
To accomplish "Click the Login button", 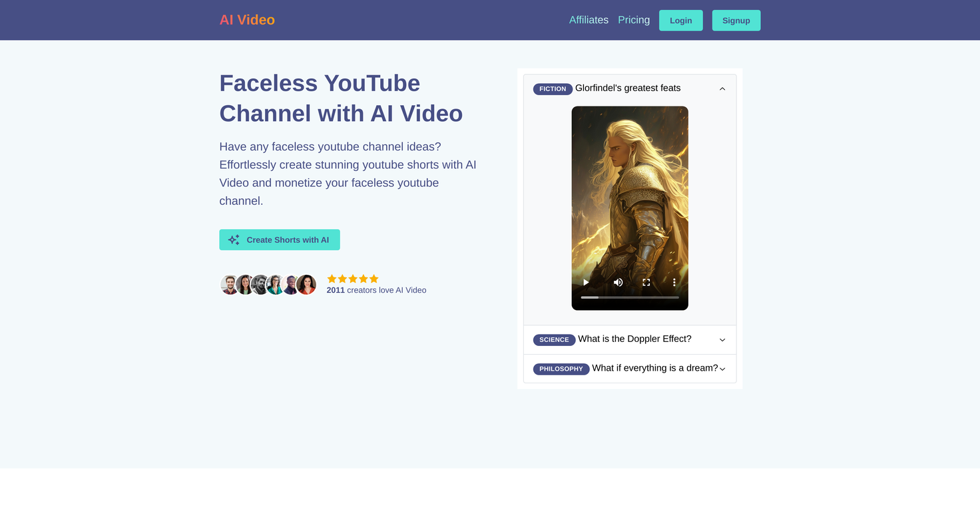I will (680, 20).
